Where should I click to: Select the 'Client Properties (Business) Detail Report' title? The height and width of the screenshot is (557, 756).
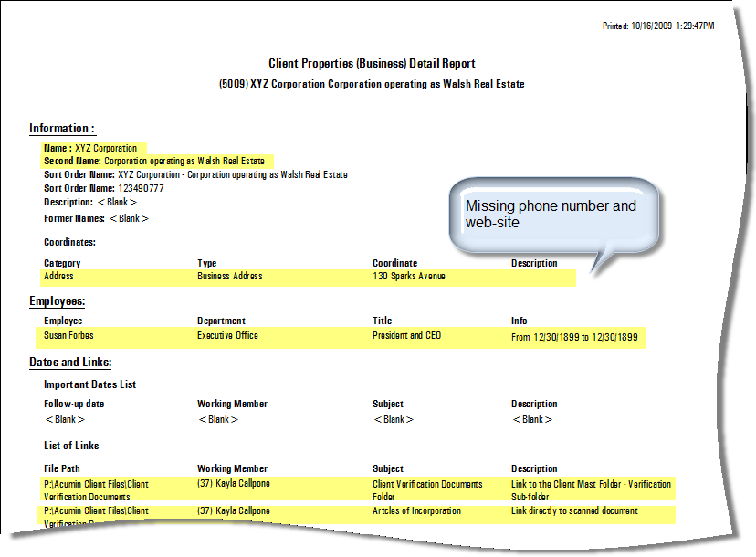tap(372, 64)
